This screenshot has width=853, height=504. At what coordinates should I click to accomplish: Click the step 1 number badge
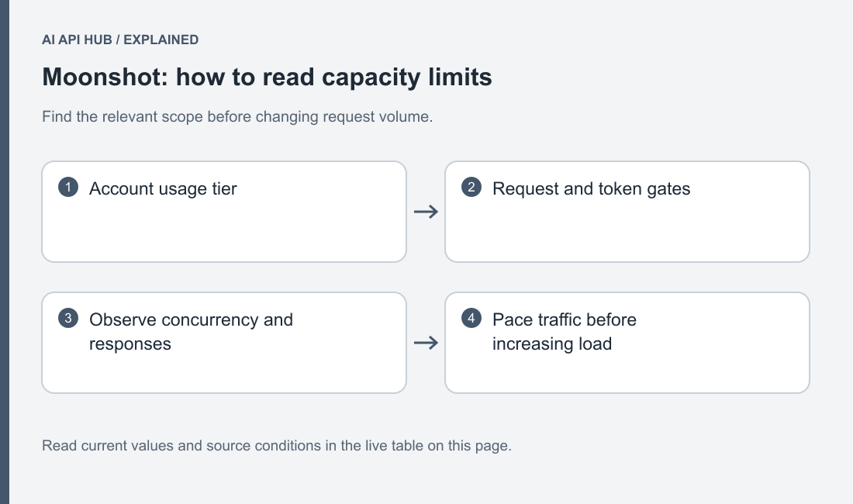(68, 187)
